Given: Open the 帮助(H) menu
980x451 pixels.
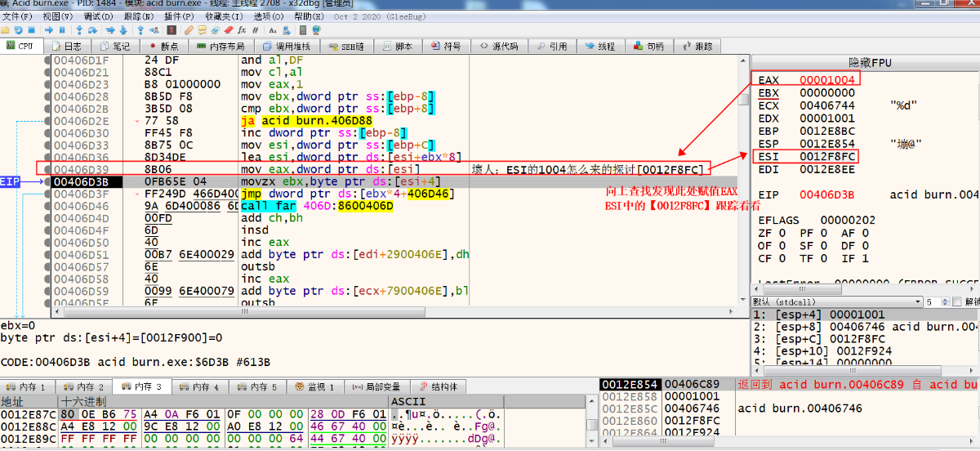Looking at the screenshot, I should point(310,16).
